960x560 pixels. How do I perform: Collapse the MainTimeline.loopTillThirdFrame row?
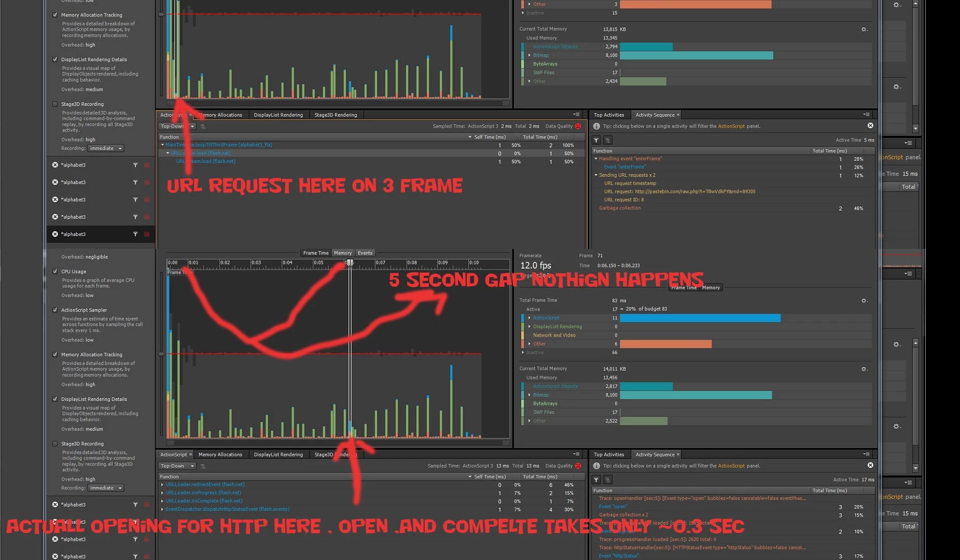[x=162, y=145]
